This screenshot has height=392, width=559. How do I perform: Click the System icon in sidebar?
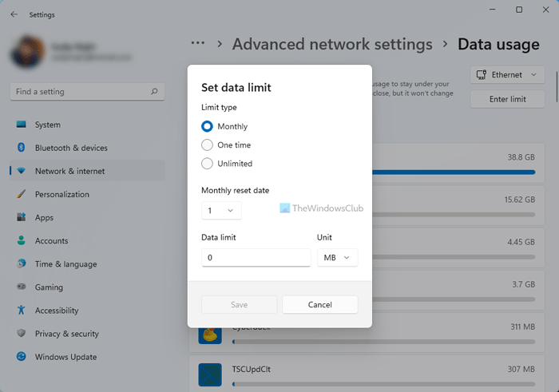21,125
